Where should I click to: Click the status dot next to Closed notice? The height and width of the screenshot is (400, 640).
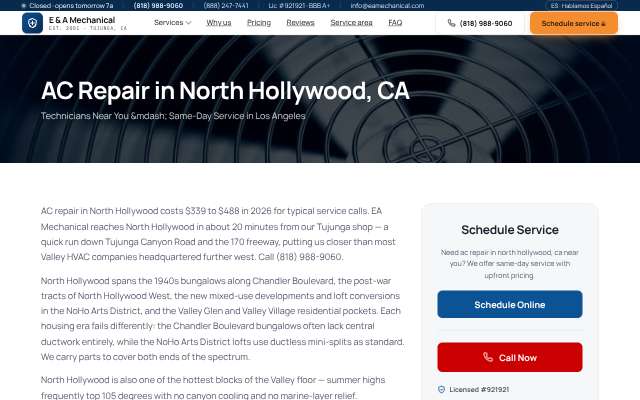tap(23, 6)
